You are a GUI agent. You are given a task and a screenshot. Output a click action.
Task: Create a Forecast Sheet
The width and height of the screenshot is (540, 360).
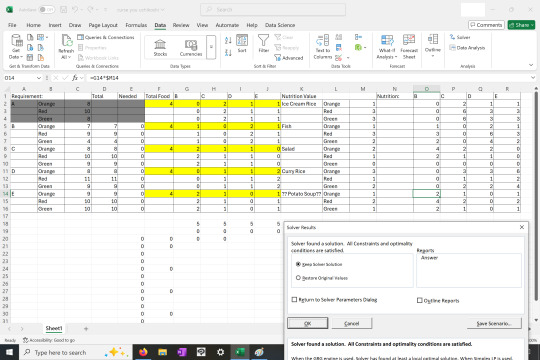[409, 47]
